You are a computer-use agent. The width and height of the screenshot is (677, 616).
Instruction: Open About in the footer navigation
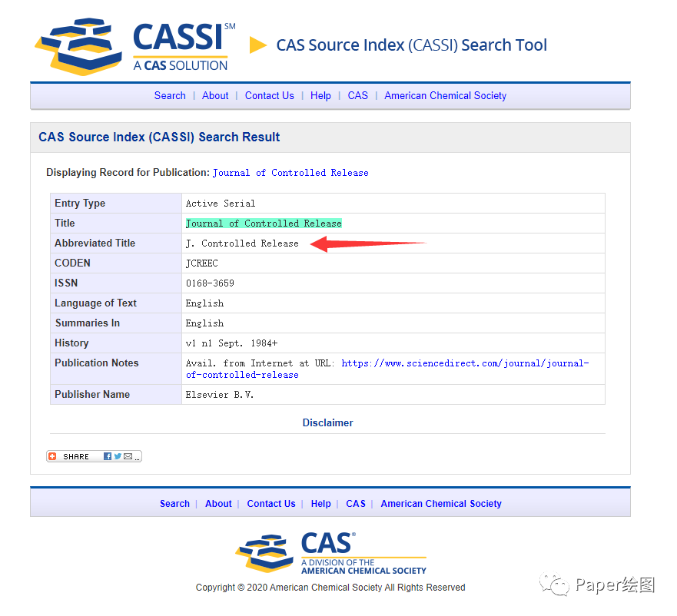(218, 504)
